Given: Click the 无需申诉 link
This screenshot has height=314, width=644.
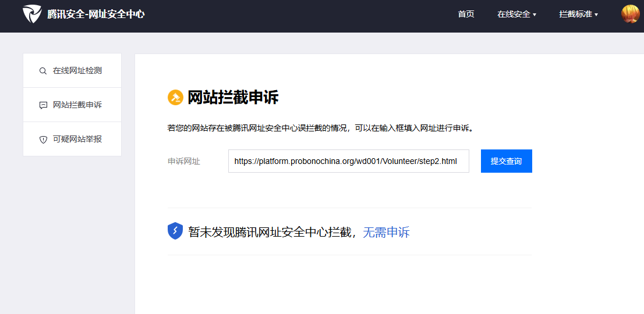Looking at the screenshot, I should (386, 233).
